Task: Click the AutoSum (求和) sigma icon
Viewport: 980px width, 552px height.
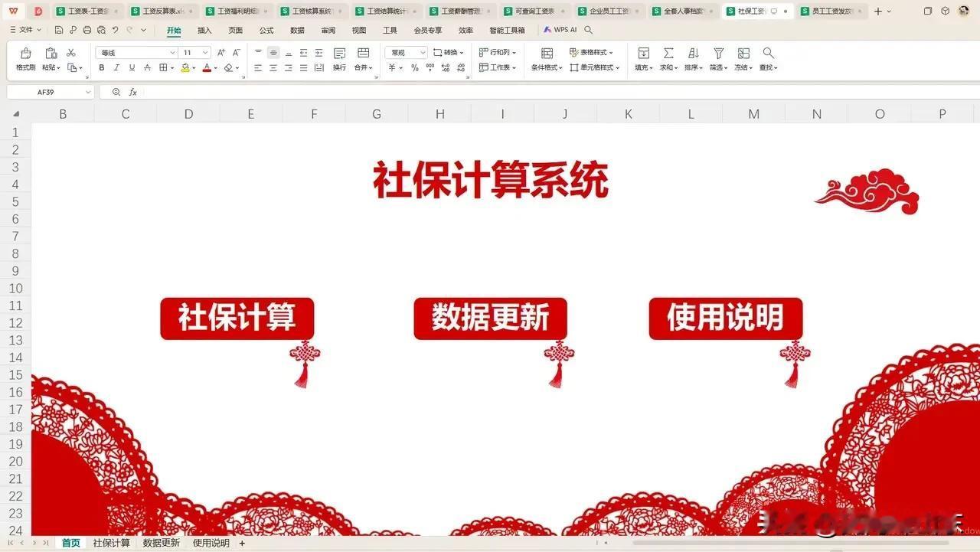Action: tap(668, 53)
